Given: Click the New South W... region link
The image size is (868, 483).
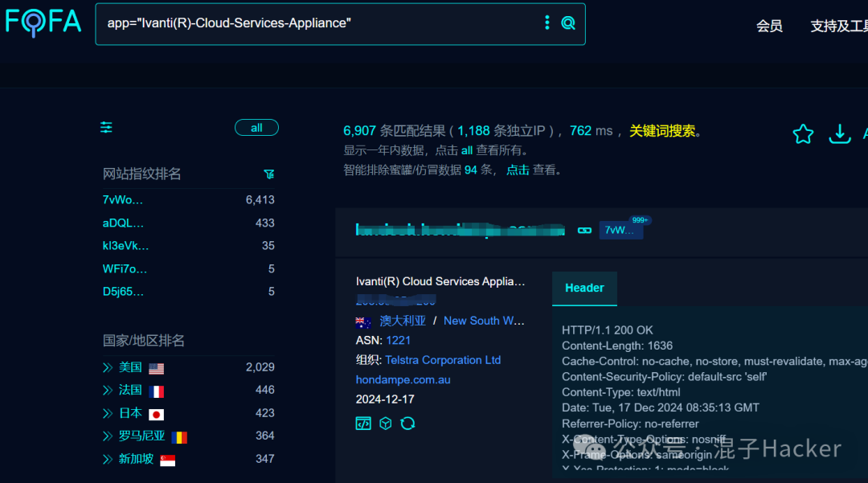Looking at the screenshot, I should 484,321.
